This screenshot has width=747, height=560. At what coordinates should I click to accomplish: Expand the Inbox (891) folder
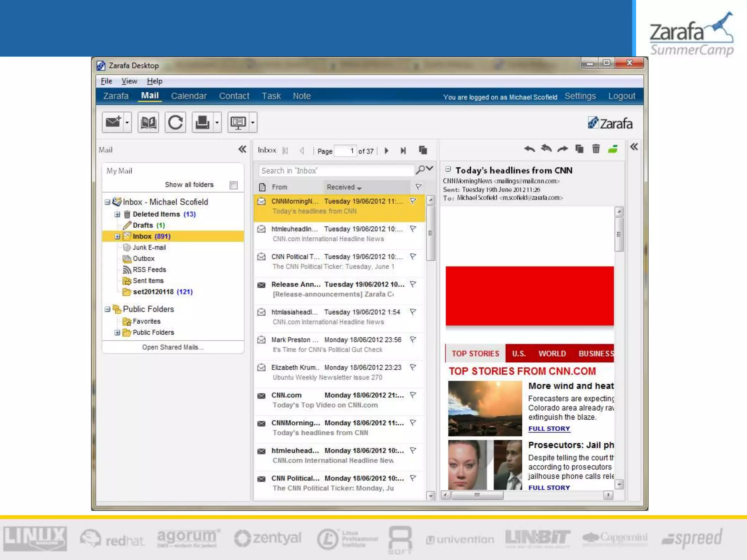(x=117, y=237)
